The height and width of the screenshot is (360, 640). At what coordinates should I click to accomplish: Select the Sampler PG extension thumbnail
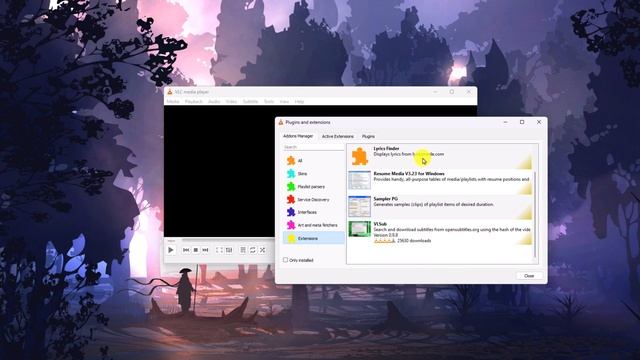coord(360,207)
